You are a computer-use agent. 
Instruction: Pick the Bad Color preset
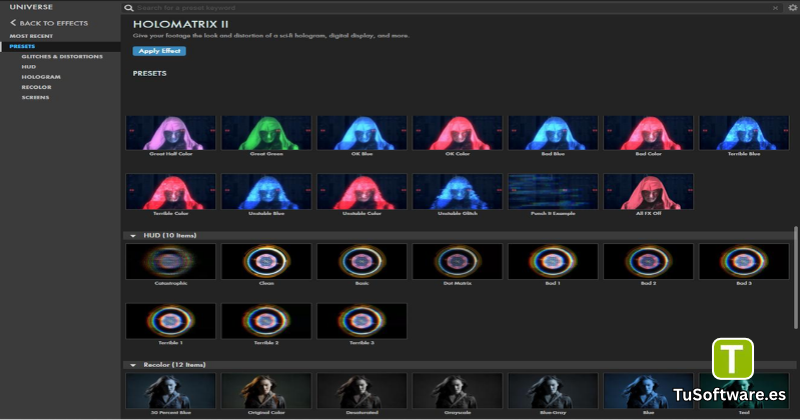click(648, 133)
